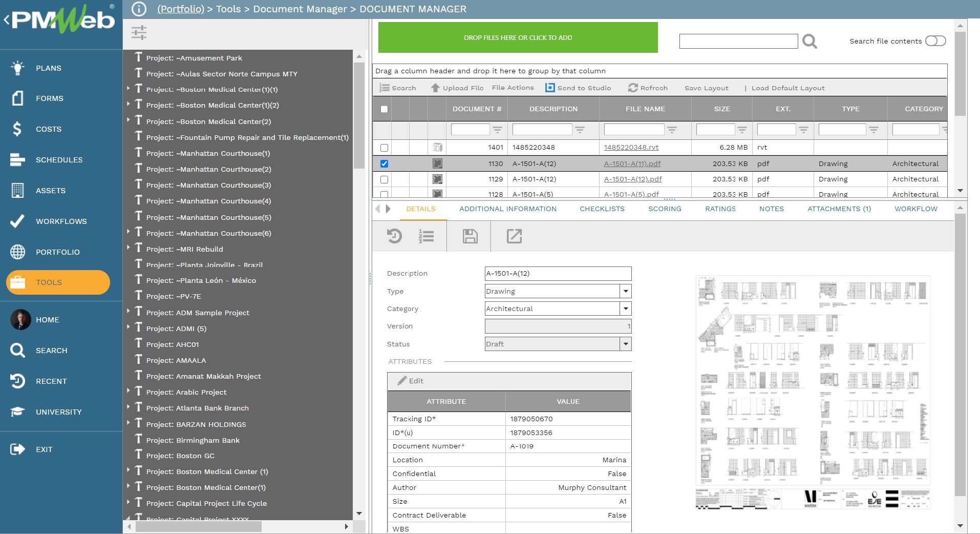Uncheck the checkbox for document 1130
980x534 pixels.
(x=384, y=164)
